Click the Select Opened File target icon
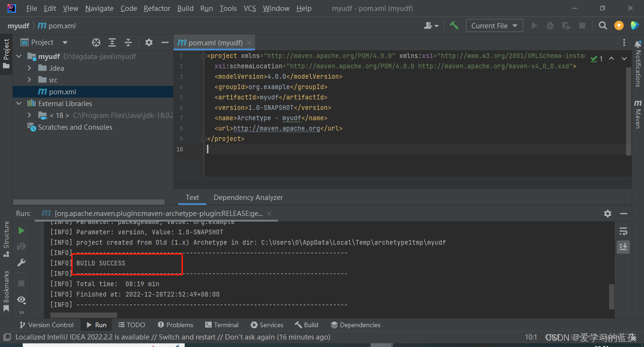644x347 pixels. (x=96, y=42)
